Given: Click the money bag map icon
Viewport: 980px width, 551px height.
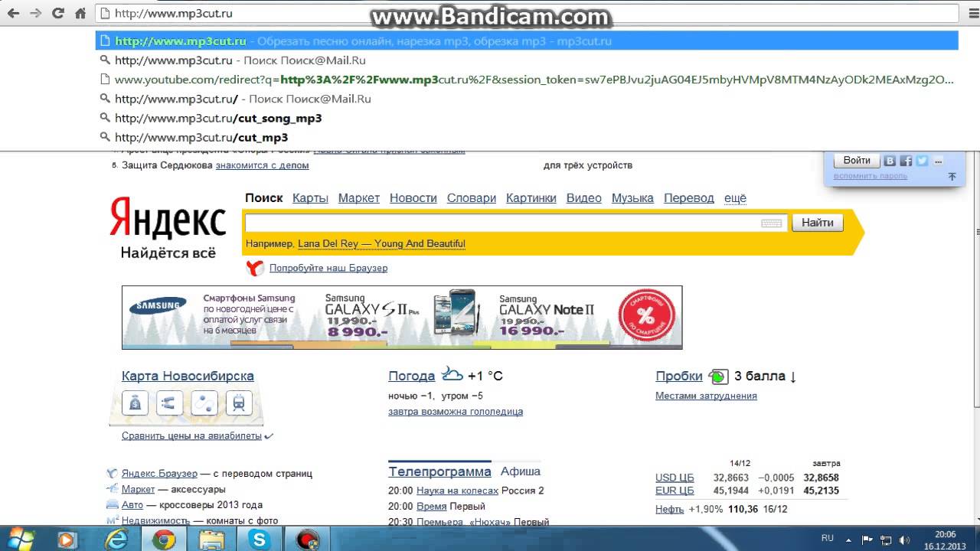Looking at the screenshot, I should pos(136,403).
